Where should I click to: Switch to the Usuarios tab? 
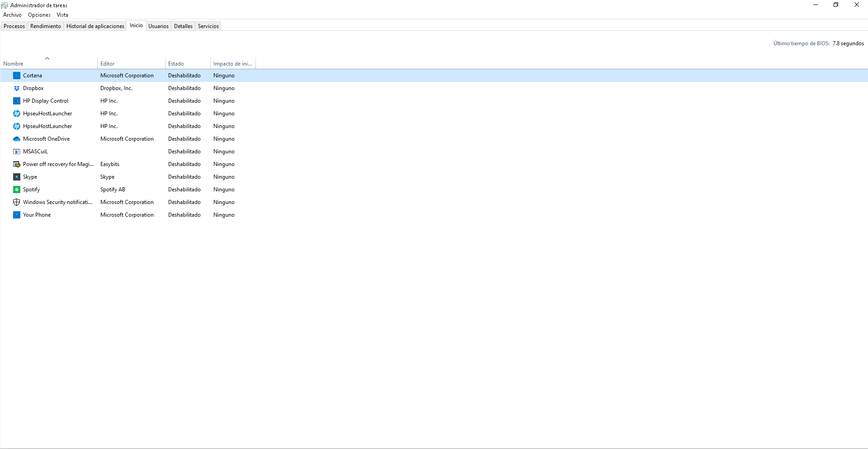[159, 26]
